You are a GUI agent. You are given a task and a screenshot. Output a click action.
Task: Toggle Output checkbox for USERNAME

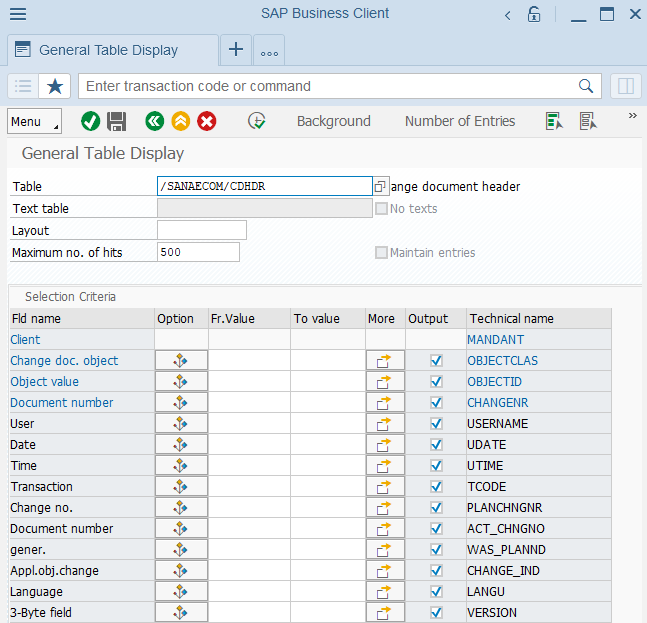(x=436, y=424)
